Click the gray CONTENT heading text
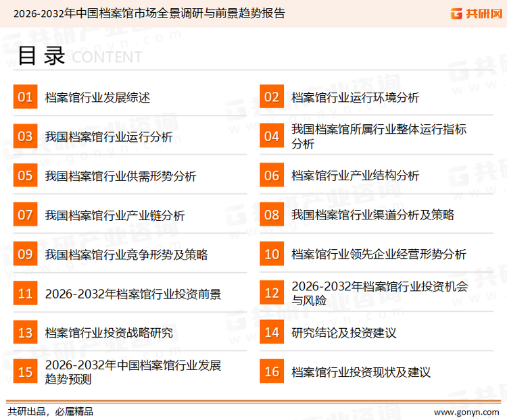The width and height of the screenshot is (507, 420). pos(107,57)
